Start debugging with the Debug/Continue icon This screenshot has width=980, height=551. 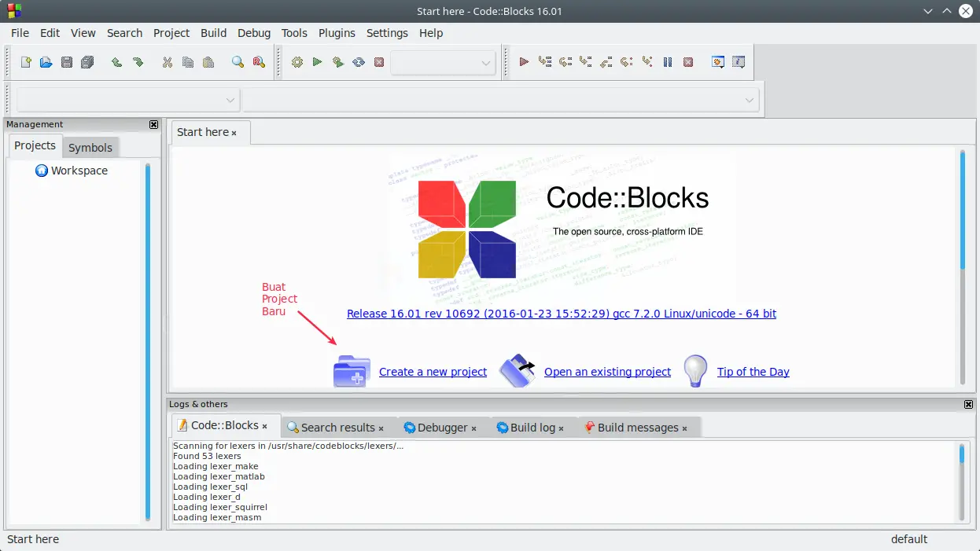pos(524,61)
